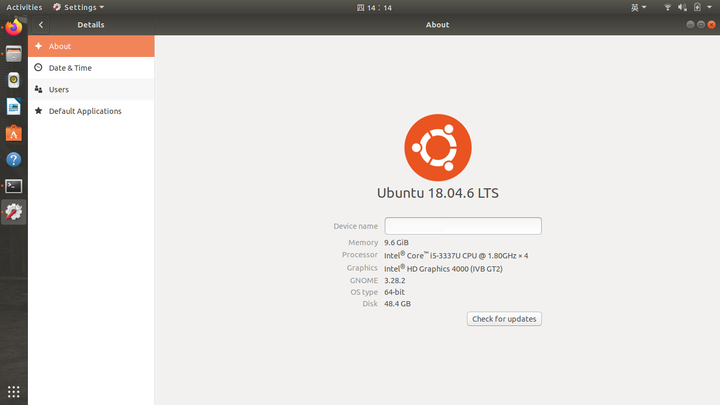Open Firefox from the dock
The image size is (720, 405).
click(x=14, y=28)
